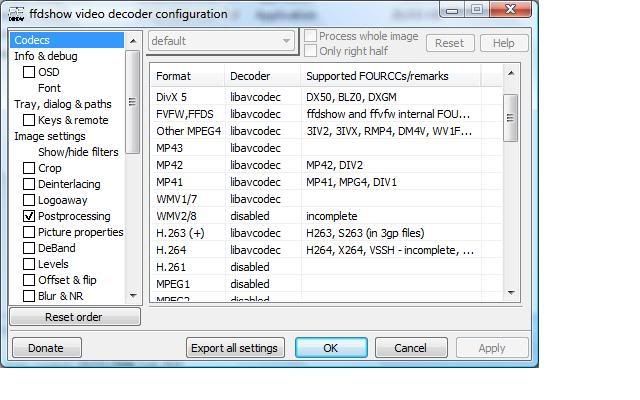Open the default preset dropdown
This screenshot has width=640, height=400.
point(221,41)
